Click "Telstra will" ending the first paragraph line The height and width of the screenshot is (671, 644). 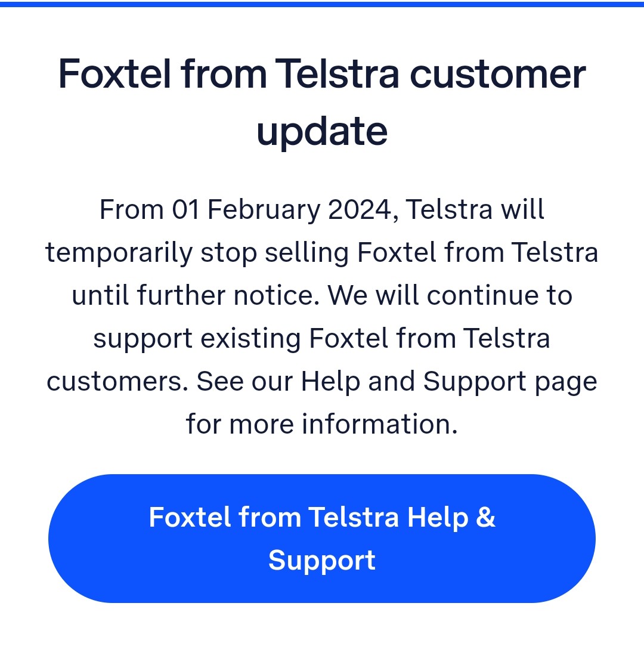coord(475,210)
